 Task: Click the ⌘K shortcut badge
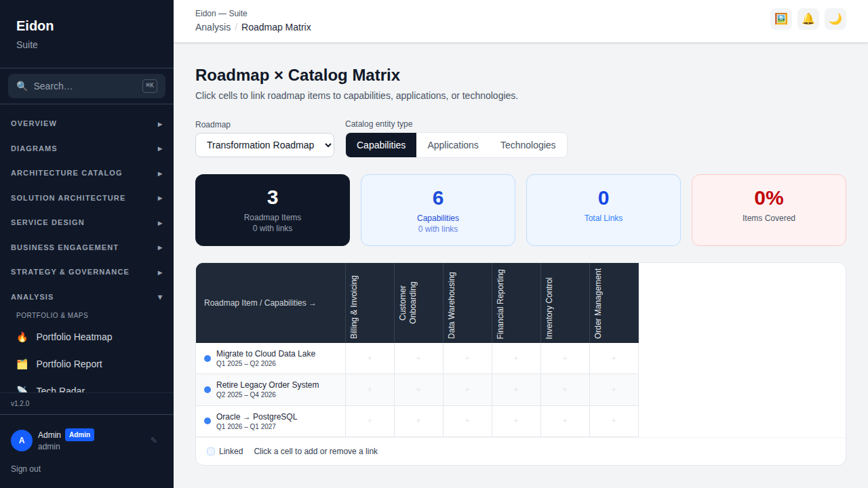click(150, 86)
